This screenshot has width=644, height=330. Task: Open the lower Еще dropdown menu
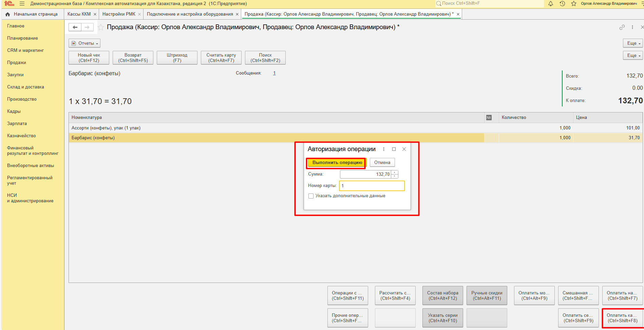pyautogui.click(x=633, y=56)
